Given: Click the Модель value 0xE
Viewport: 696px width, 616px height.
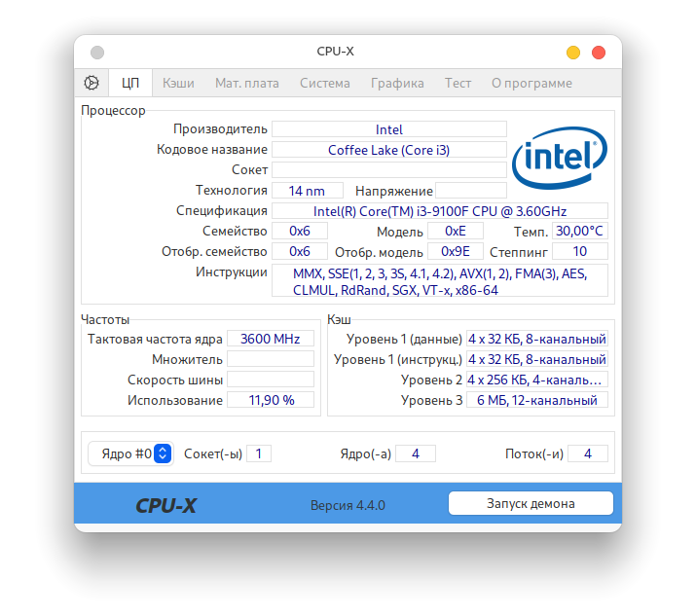Looking at the screenshot, I should (456, 232).
